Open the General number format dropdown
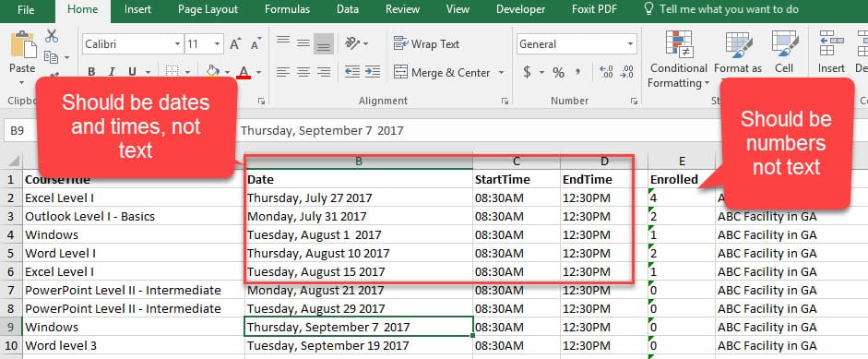Viewport: 868px width, 359px height. tap(631, 43)
